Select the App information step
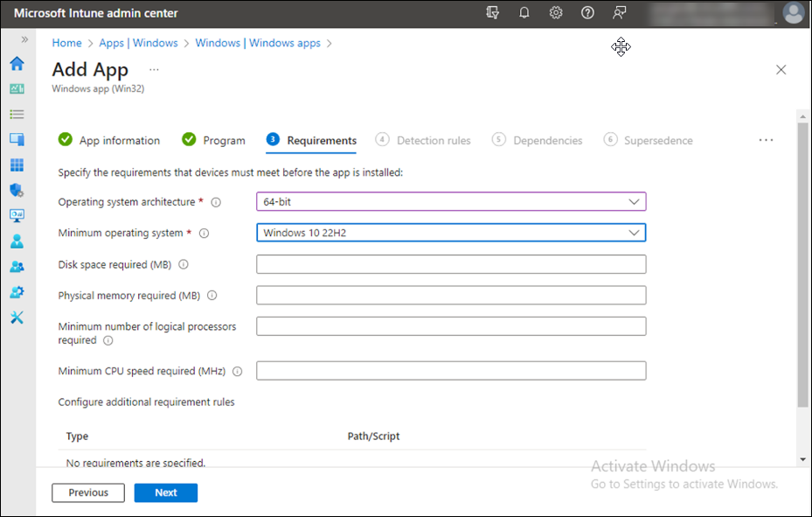812x517 pixels. point(118,140)
